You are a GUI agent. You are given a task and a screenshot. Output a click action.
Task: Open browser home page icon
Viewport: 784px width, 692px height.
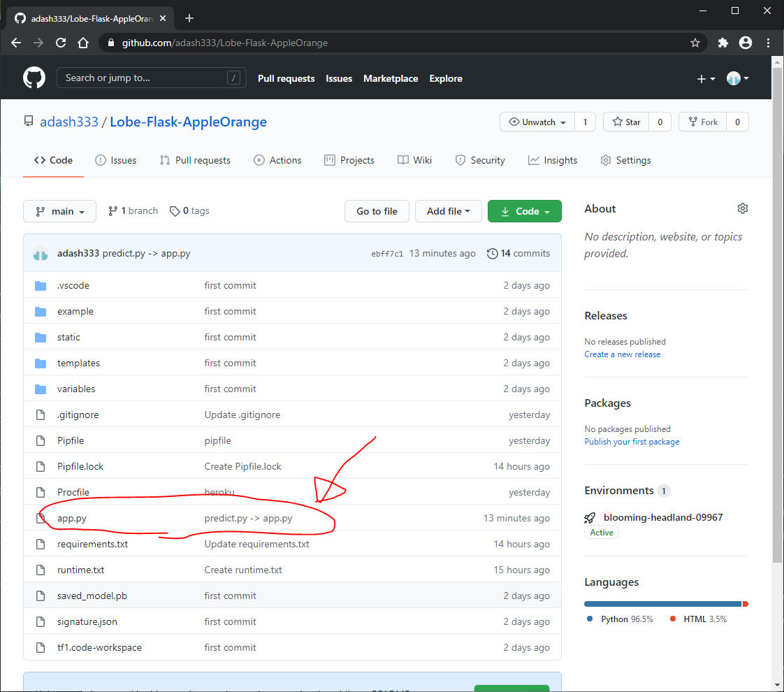pyautogui.click(x=83, y=43)
